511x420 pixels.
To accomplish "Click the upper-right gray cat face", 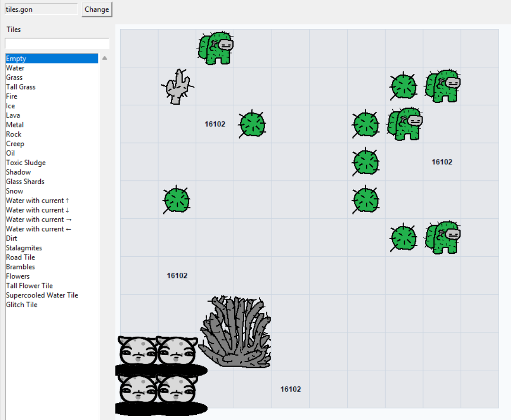I will pyautogui.click(x=177, y=351).
